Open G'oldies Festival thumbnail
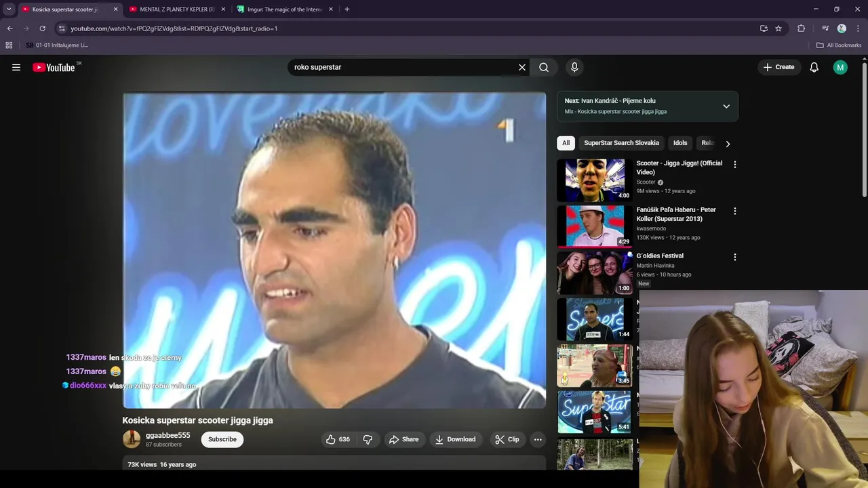Viewport: 868px width, 488px height. coord(595,272)
